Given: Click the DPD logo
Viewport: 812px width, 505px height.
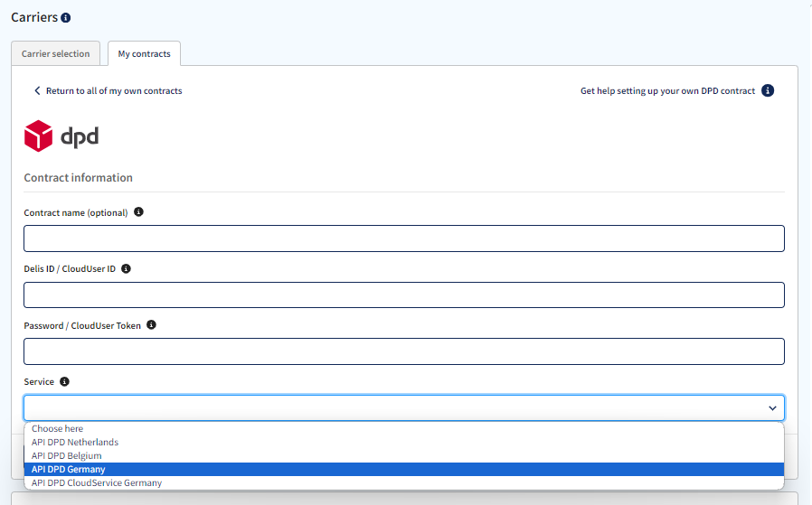Looking at the screenshot, I should point(61,136).
